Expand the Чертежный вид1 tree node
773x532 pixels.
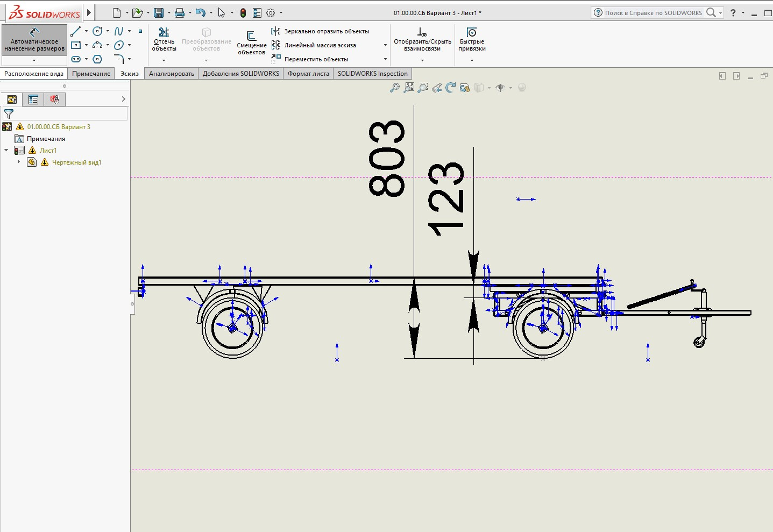coord(19,162)
